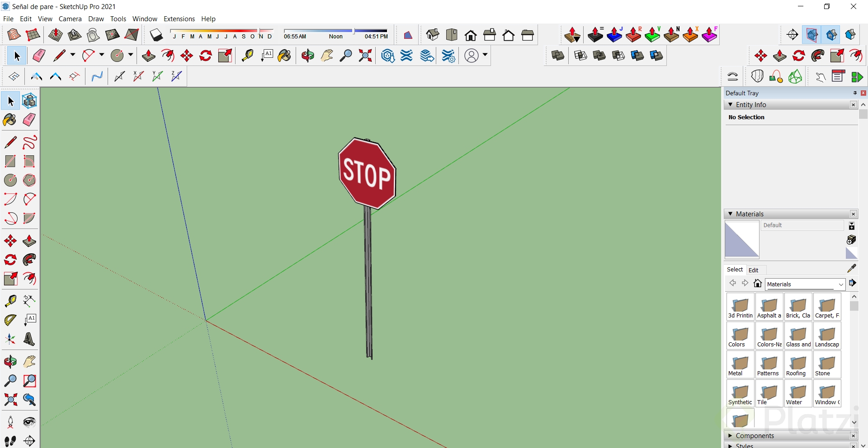
Task: Toggle Display Section Fill
Action: 850,35
